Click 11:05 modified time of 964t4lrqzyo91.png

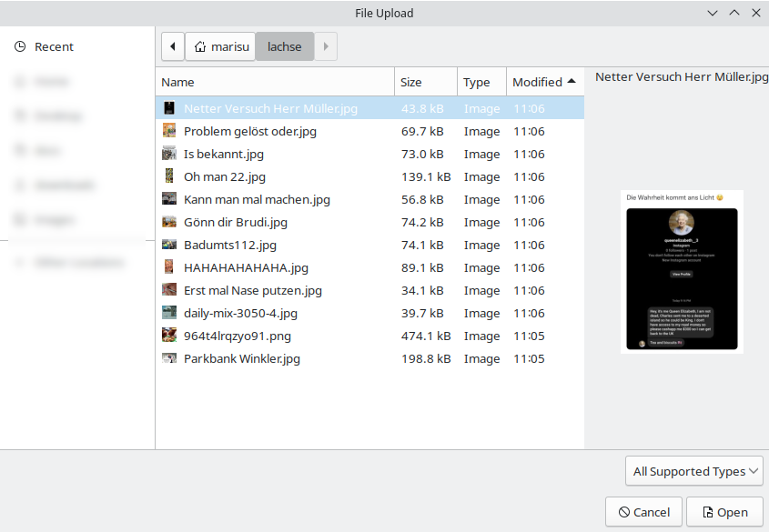click(x=529, y=336)
